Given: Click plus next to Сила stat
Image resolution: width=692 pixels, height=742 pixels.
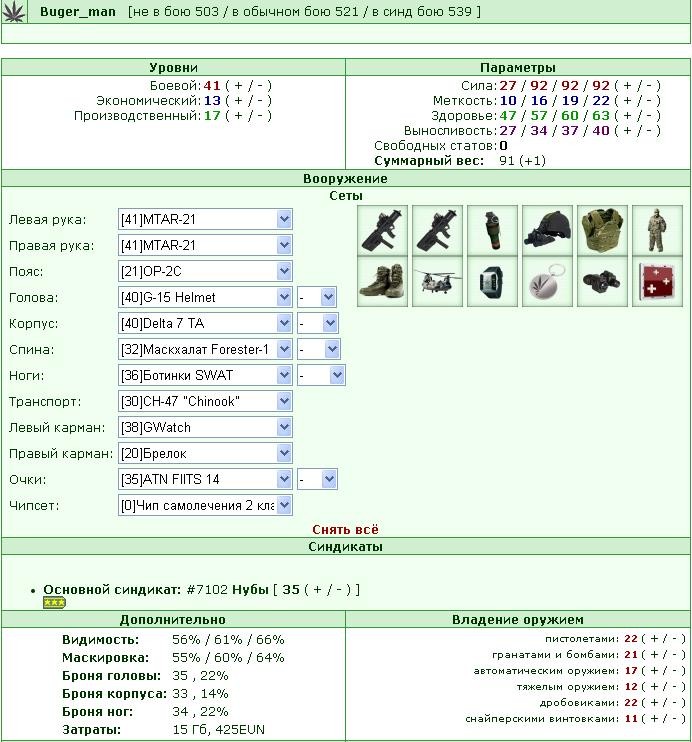Looking at the screenshot, I should click(x=627, y=86).
